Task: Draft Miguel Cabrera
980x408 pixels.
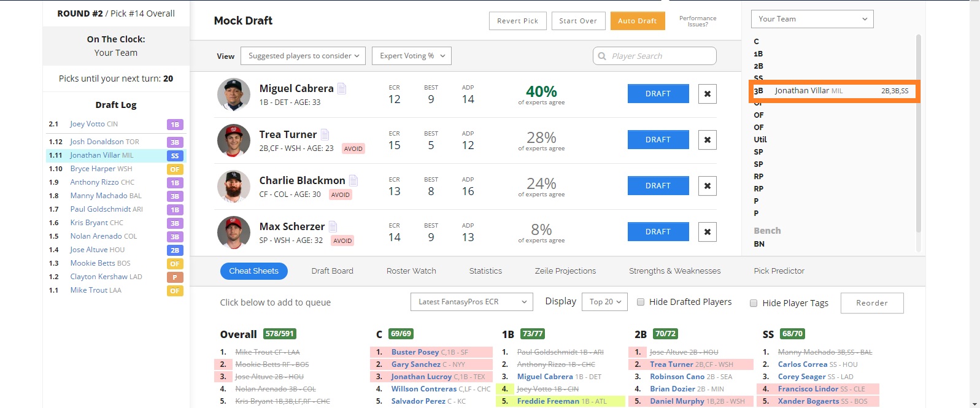Action: (x=658, y=94)
